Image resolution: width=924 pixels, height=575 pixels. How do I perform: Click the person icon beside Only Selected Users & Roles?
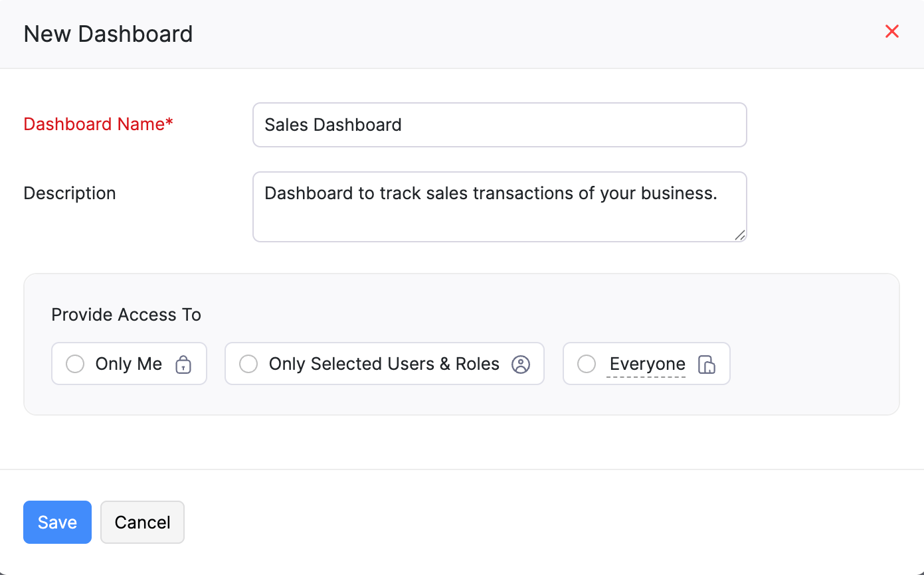click(x=521, y=364)
